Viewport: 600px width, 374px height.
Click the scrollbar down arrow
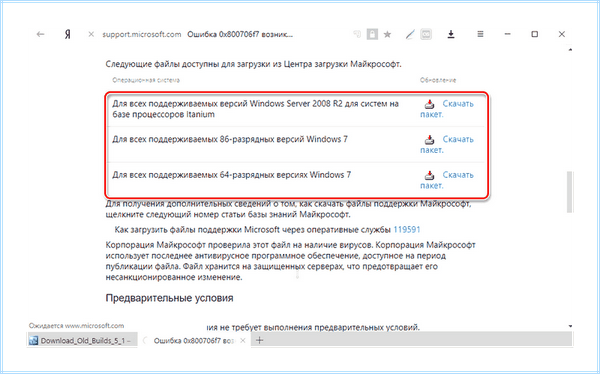click(570, 326)
